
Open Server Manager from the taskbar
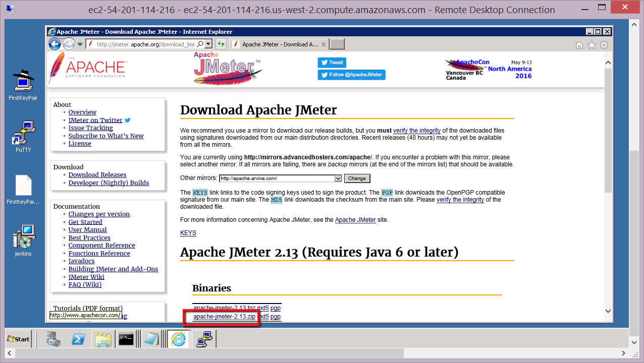click(53, 339)
